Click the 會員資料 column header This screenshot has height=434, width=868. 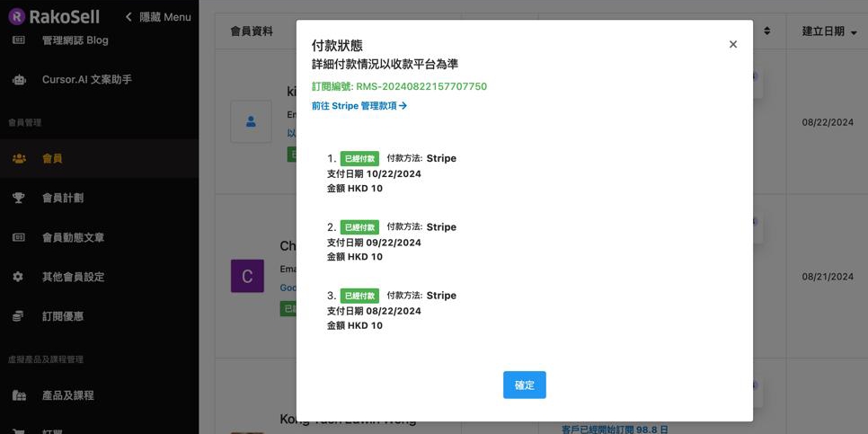tap(252, 31)
